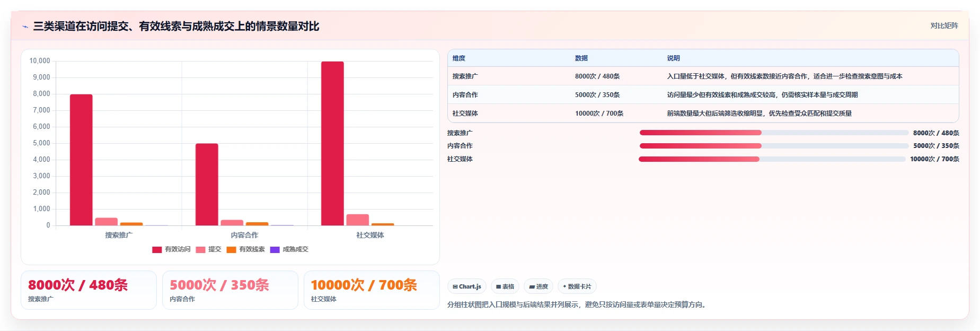Click the 搜索推广 progress row label
Image resolution: width=980 pixels, height=331 pixels.
tap(460, 133)
